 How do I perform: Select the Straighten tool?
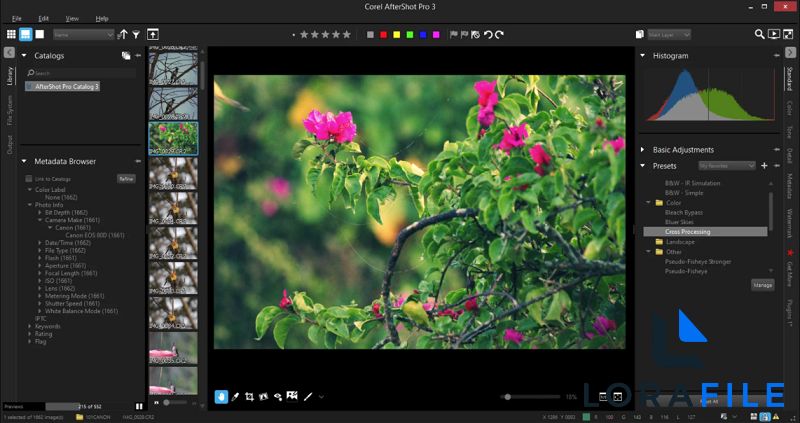[x=264, y=396]
